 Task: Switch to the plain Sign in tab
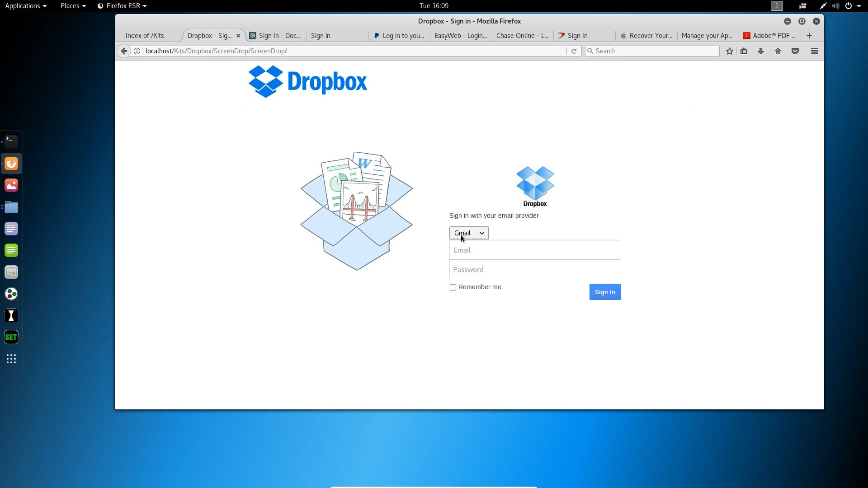(x=337, y=36)
